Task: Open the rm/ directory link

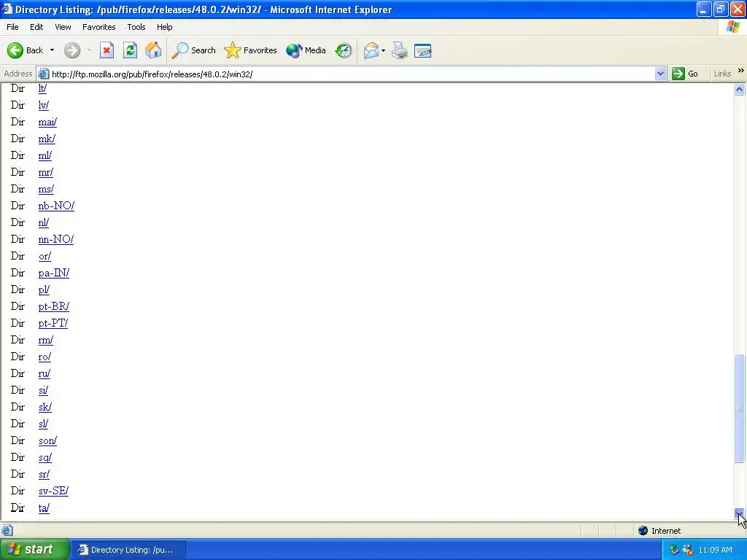Action: click(46, 340)
